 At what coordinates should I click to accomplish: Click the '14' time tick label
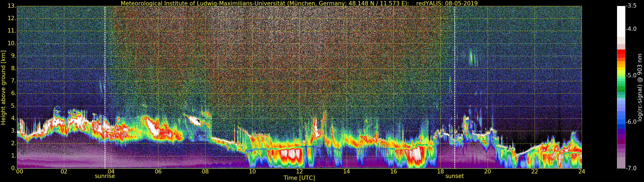tap(346, 171)
